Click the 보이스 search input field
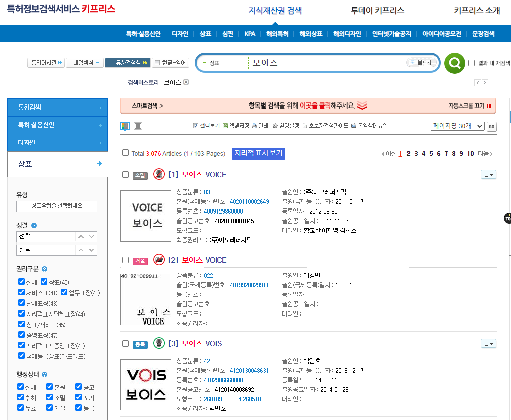This screenshot has height=420, width=511. click(x=328, y=63)
